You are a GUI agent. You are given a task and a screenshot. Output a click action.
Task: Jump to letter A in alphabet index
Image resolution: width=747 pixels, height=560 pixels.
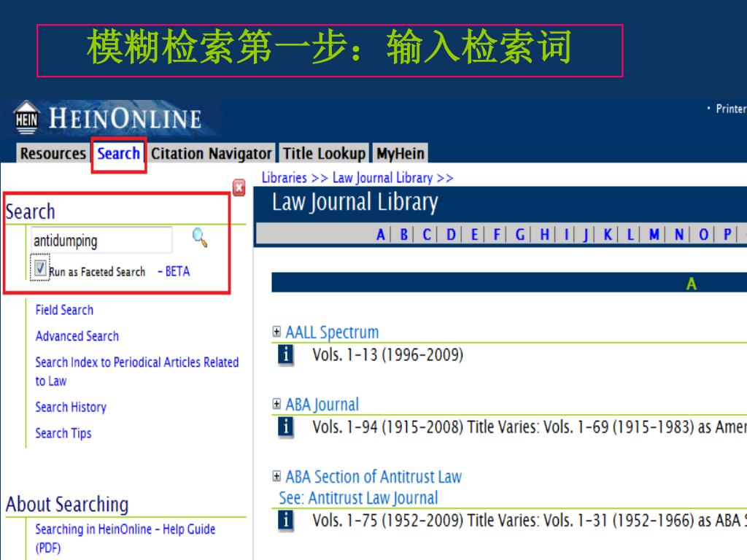coord(380,234)
